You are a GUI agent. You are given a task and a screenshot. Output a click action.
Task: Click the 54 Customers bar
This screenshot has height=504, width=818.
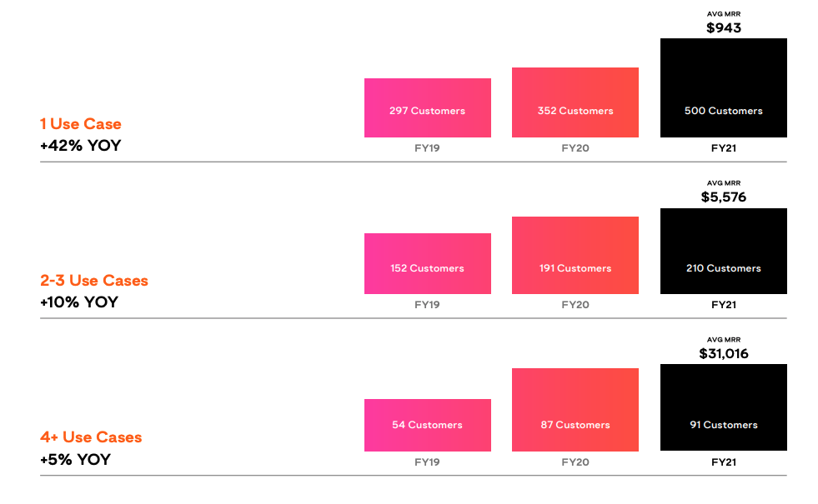pyautogui.click(x=427, y=426)
